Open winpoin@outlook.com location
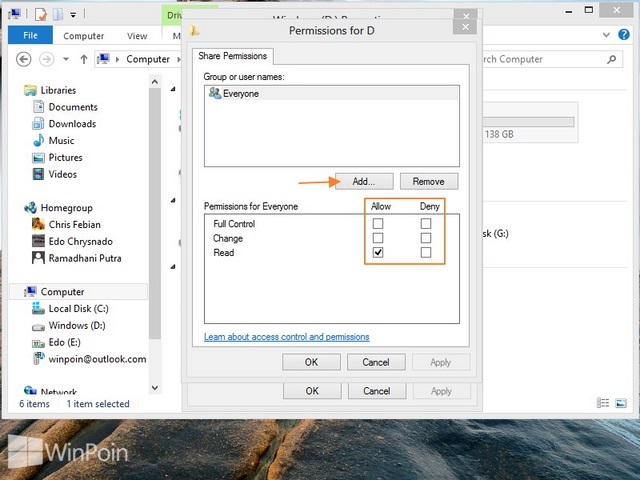 [97, 359]
